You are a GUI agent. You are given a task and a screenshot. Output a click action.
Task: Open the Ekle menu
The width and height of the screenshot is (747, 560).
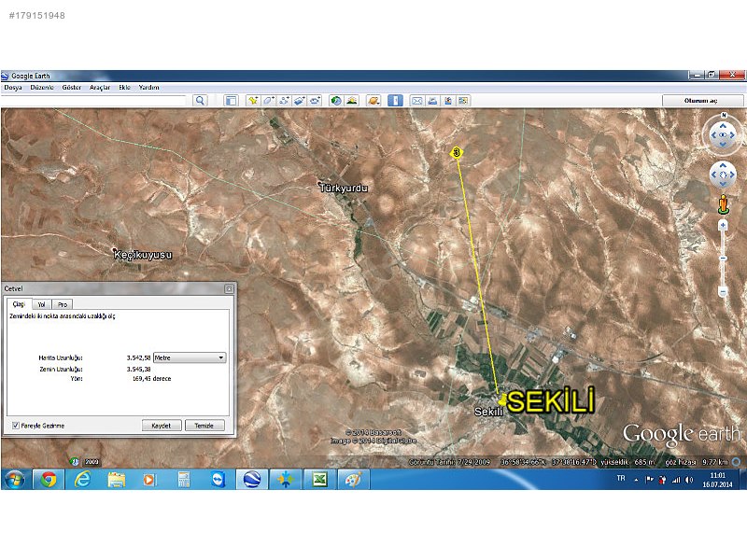125,88
